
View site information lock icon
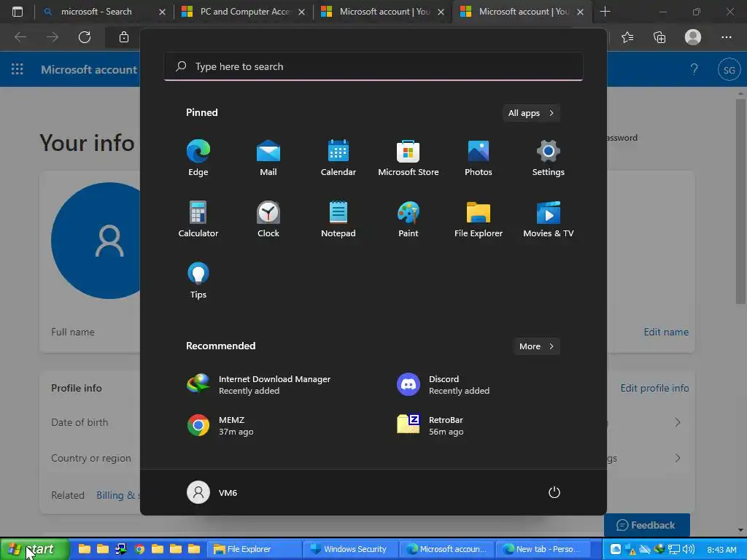pyautogui.click(x=124, y=37)
